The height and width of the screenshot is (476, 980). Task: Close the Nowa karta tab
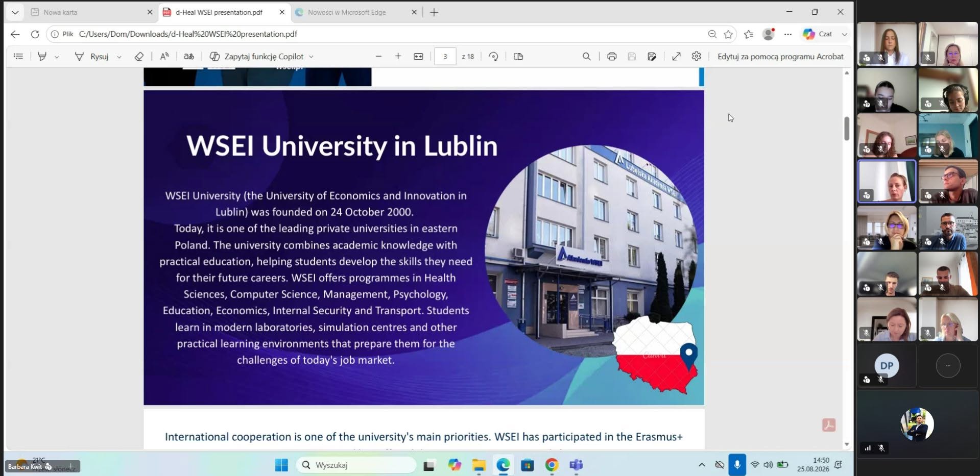point(150,12)
